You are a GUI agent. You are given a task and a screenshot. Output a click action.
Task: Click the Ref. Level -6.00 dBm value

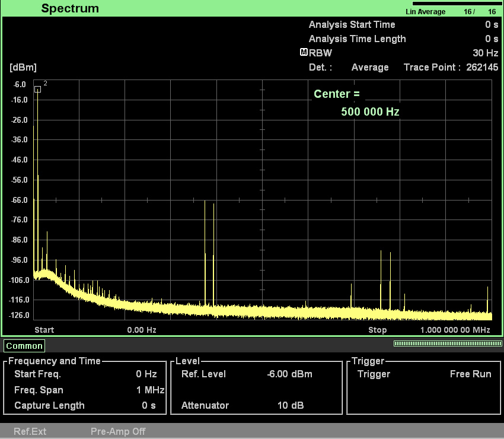point(289,374)
